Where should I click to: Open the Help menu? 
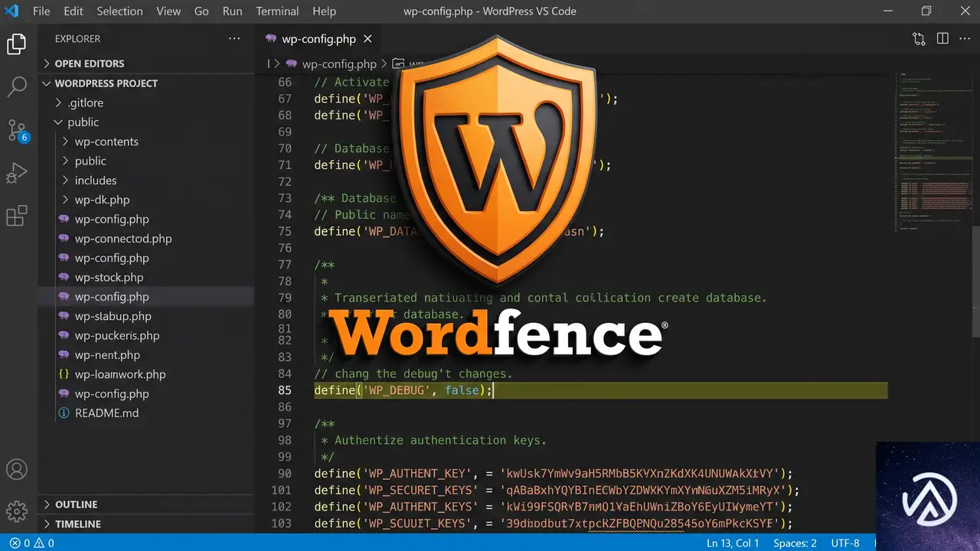324,11
